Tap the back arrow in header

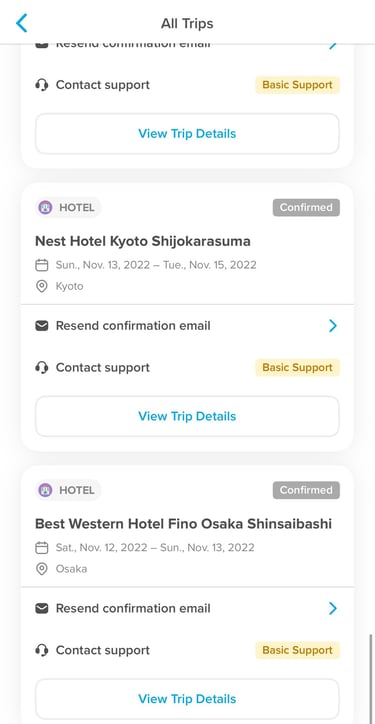pyautogui.click(x=21, y=23)
